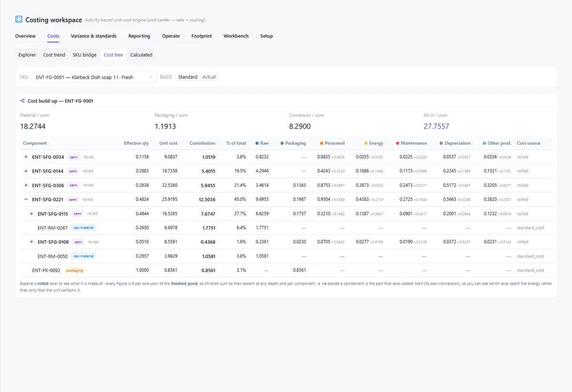
Task: Switch to the Workbench tab
Action: (236, 36)
